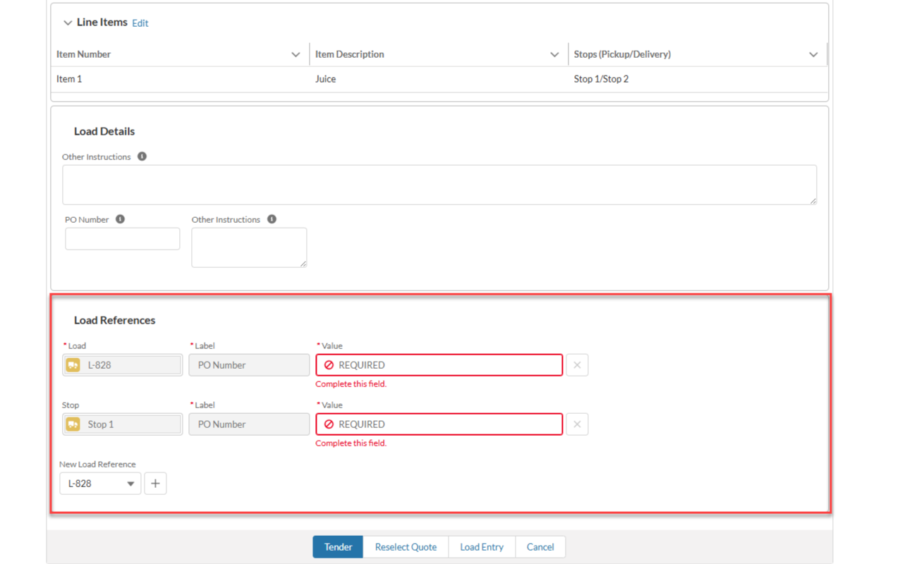Click the Stop 1 lookup field
The width and height of the screenshot is (924, 564).
point(123,424)
